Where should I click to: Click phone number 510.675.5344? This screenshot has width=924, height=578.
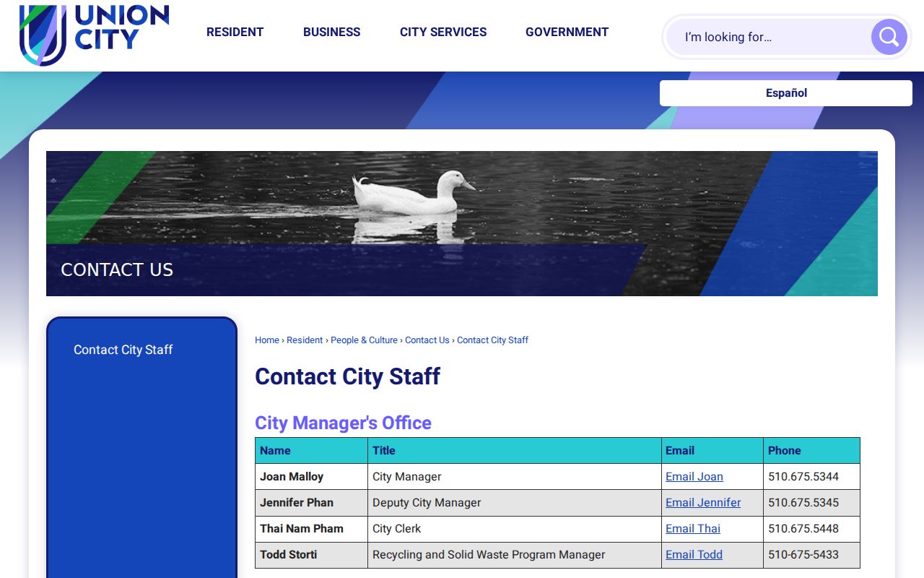(x=803, y=477)
